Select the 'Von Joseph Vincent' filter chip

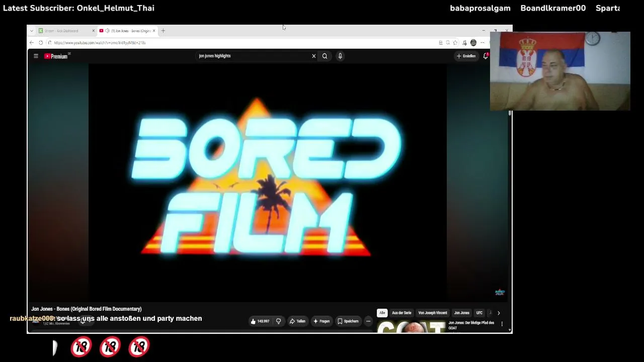coord(433,313)
